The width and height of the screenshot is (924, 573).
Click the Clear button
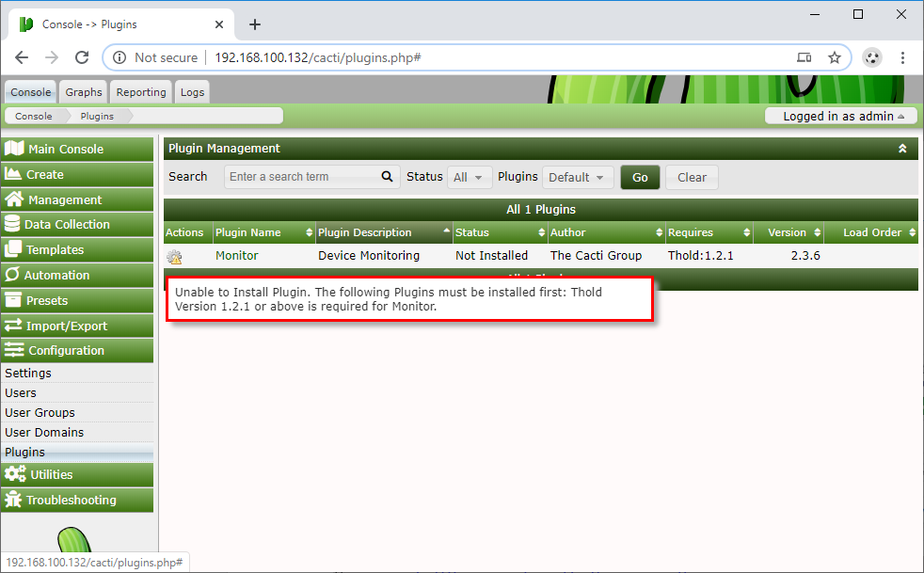[692, 178]
